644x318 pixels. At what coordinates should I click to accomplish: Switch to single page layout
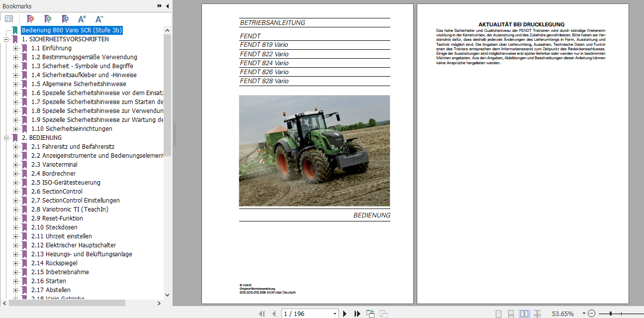(499, 314)
